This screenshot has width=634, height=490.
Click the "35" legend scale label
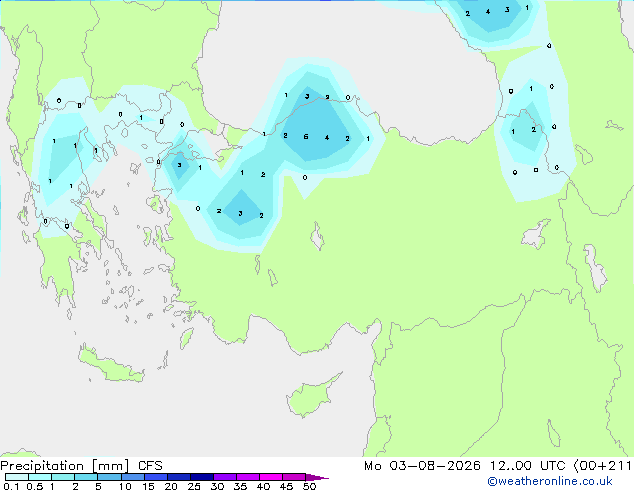point(240,486)
